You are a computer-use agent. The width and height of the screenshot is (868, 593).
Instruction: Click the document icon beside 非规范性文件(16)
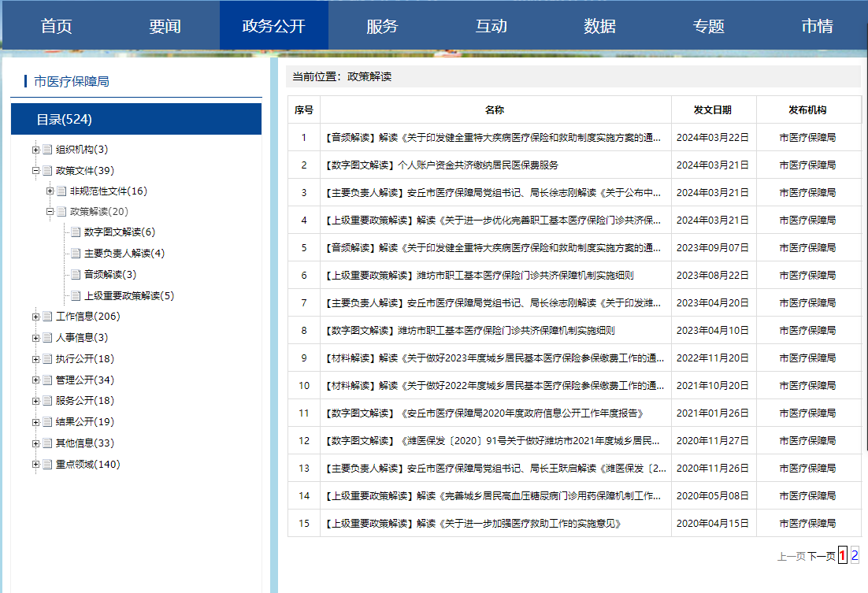click(x=61, y=191)
